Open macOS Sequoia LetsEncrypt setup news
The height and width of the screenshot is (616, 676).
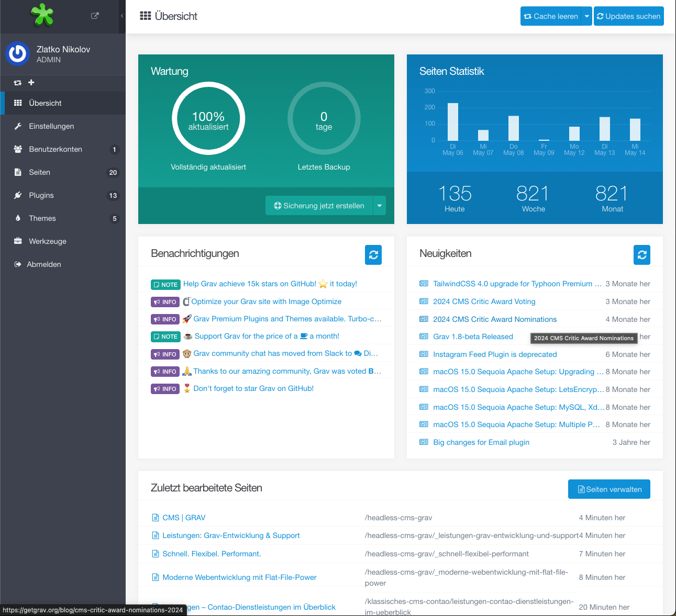point(518,389)
